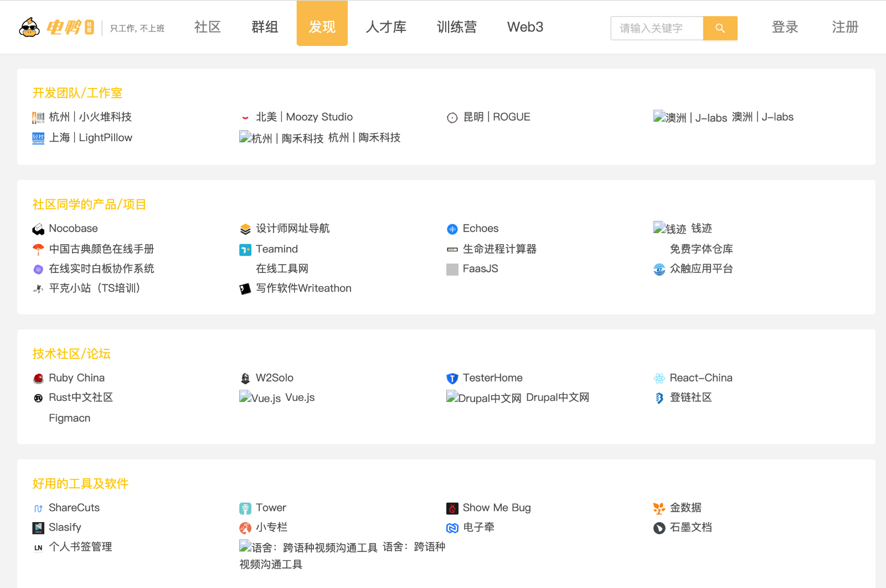Click the 澳洲 | J-labs text link
This screenshot has width=886, height=588.
pos(763,117)
